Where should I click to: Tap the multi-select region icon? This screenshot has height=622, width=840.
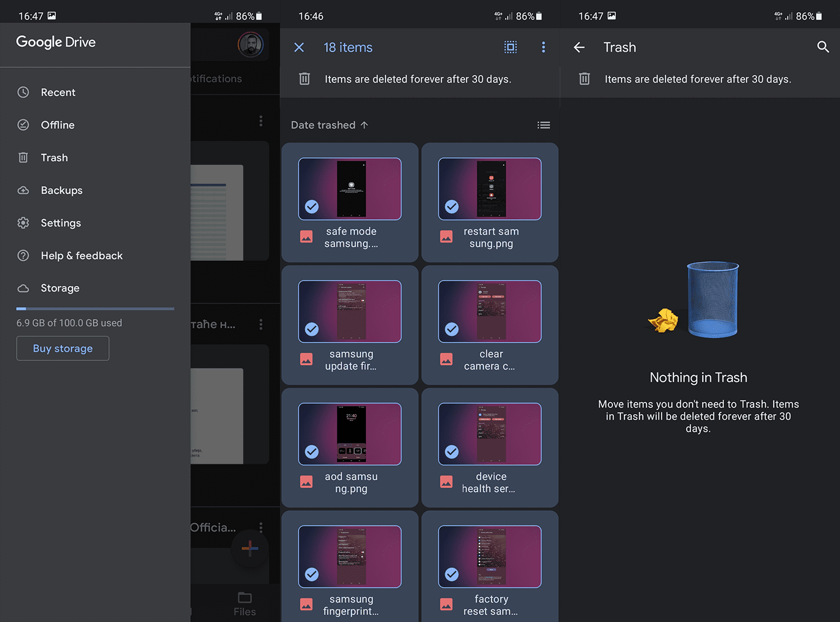point(510,47)
